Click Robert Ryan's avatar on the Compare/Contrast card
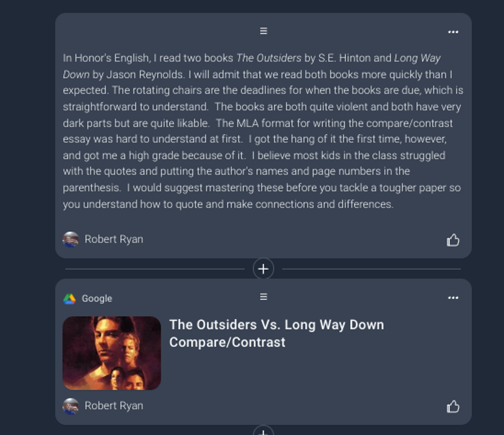 71,406
